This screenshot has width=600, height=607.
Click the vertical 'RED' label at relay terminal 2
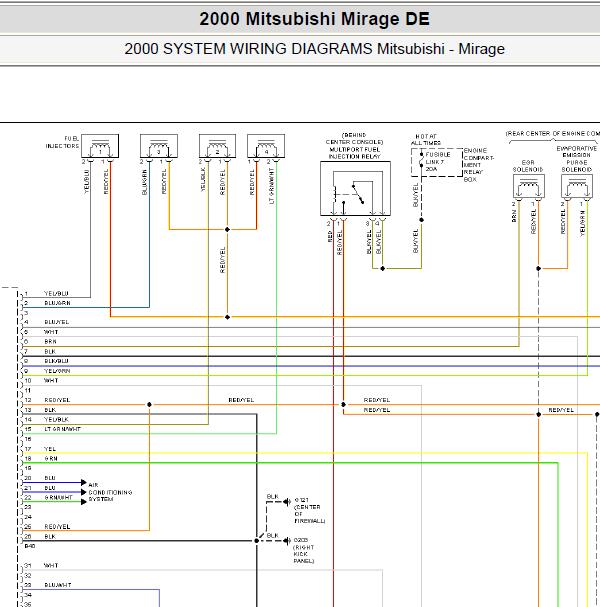pos(330,237)
